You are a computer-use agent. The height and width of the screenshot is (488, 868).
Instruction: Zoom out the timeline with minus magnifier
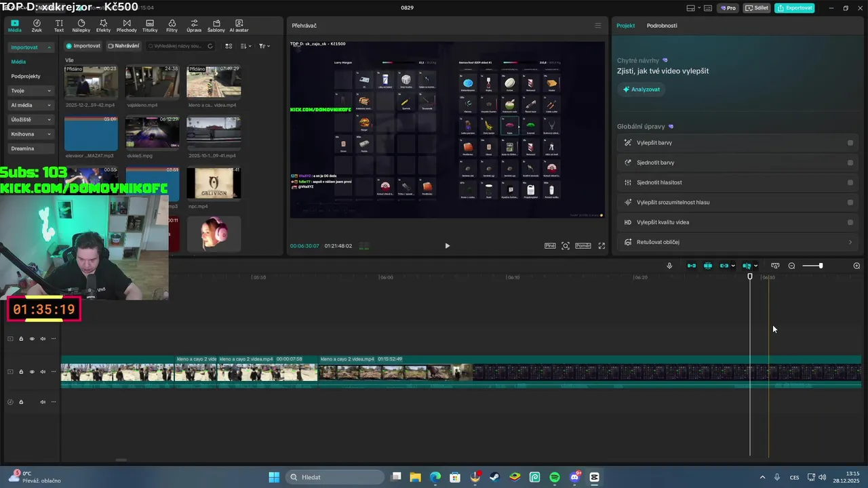pos(791,266)
